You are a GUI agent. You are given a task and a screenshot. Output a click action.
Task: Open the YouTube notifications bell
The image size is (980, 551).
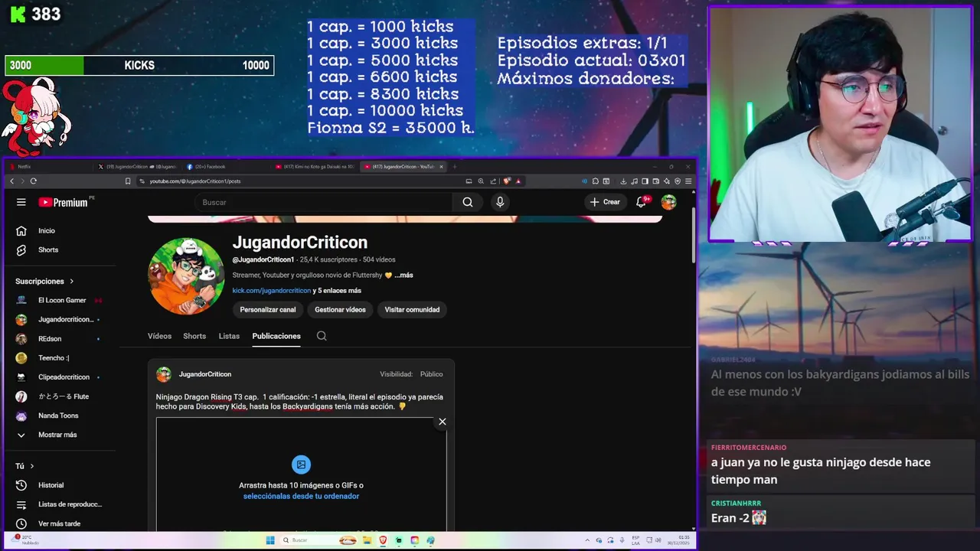point(642,202)
